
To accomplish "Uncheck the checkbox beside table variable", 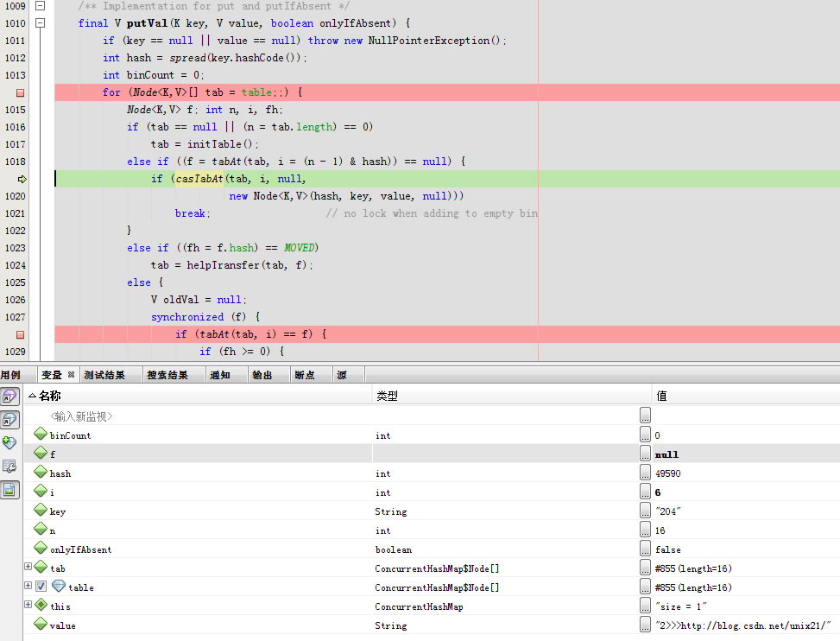I will [41, 587].
